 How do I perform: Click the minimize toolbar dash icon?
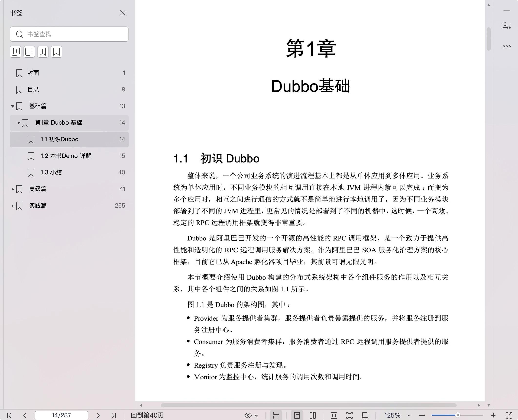[507, 10]
